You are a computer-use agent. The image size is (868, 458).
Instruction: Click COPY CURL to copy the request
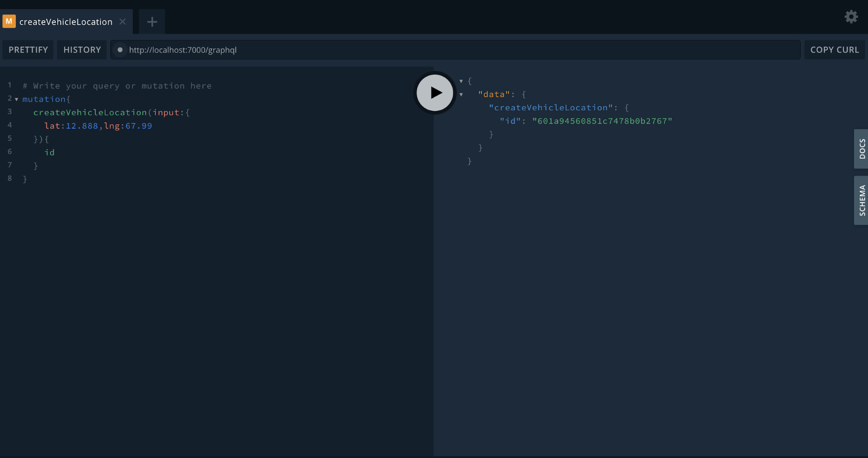[833, 49]
